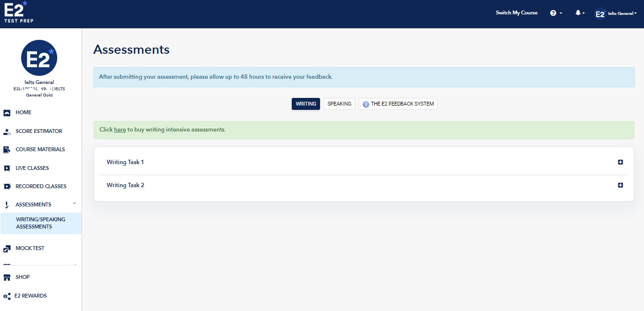Viewport: 644px width, 311px height.
Task: Switch to the Speaking tab
Action: 339,104
